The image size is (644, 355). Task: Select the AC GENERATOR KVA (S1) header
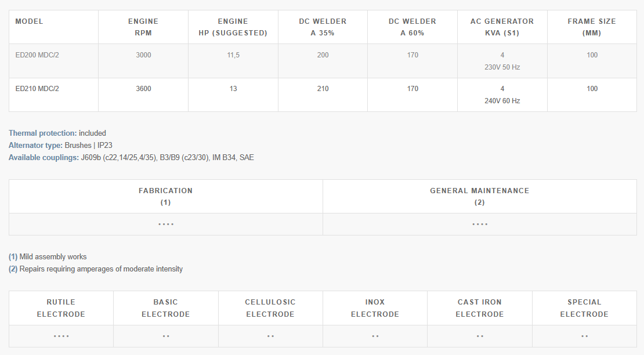pyautogui.click(x=502, y=27)
